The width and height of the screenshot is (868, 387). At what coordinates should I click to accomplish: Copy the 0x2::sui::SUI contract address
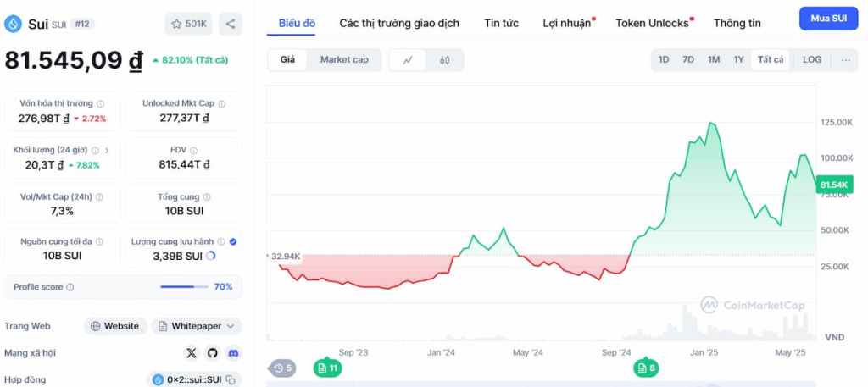coord(230,380)
